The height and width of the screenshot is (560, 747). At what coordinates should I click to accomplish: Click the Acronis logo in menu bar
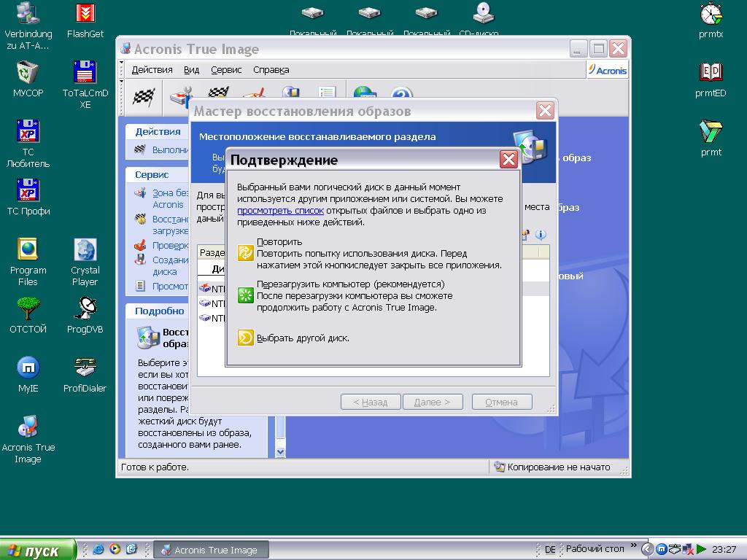608,70
